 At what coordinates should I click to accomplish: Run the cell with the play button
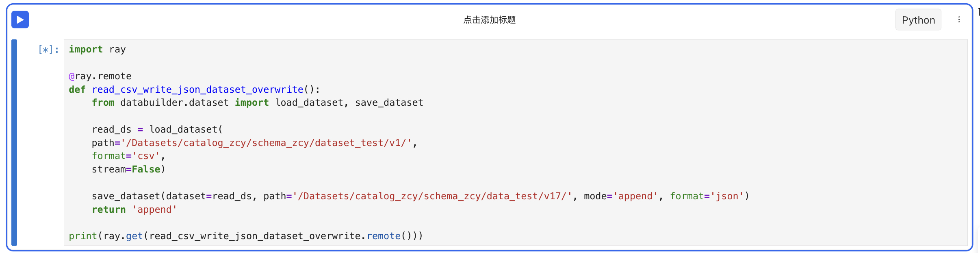[x=20, y=20]
